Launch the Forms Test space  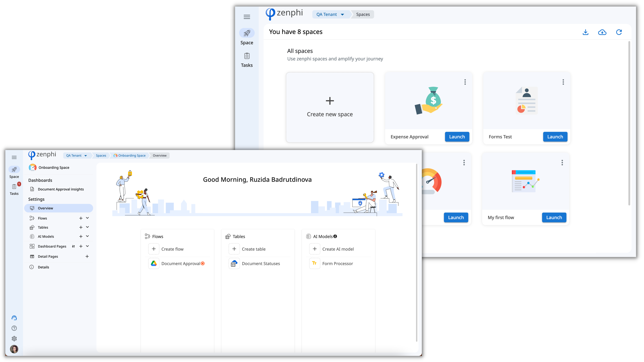click(x=555, y=137)
